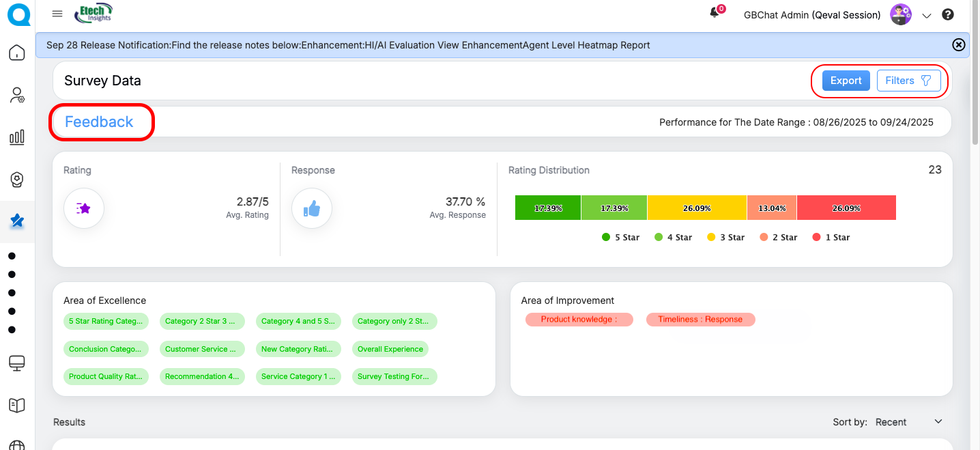Open the book sidebar icon

point(17,406)
